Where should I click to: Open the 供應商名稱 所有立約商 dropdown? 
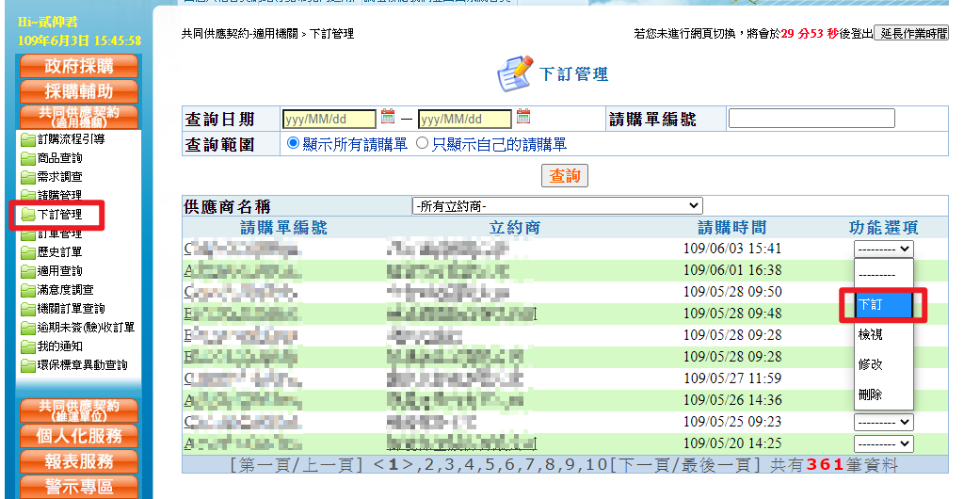557,206
